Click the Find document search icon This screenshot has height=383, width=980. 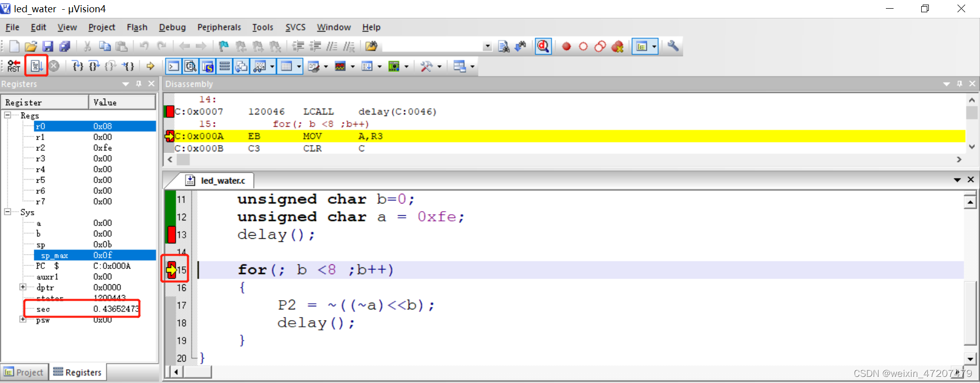click(503, 47)
